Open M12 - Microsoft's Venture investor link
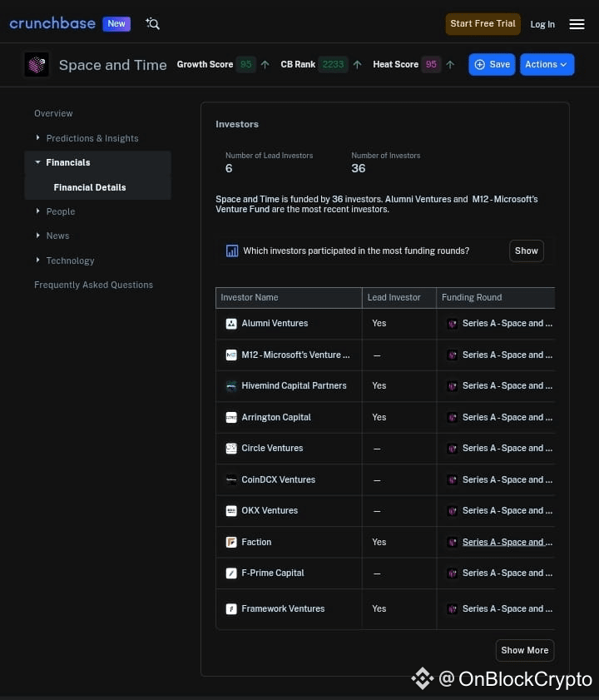This screenshot has width=599, height=700. pyautogui.click(x=295, y=355)
